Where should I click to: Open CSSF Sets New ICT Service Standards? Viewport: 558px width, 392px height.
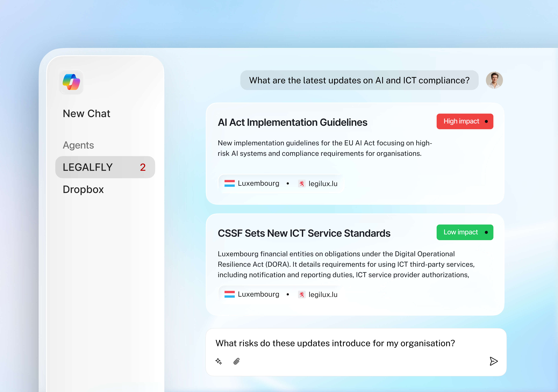pyautogui.click(x=304, y=233)
